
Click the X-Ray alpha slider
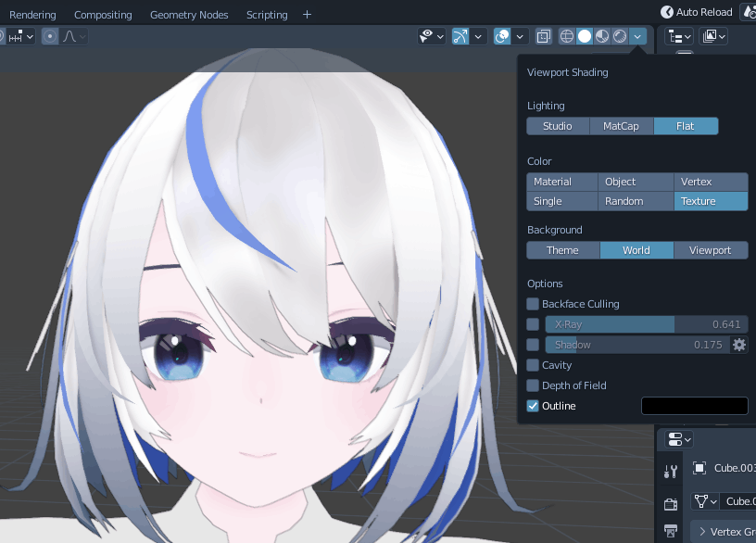pos(647,324)
